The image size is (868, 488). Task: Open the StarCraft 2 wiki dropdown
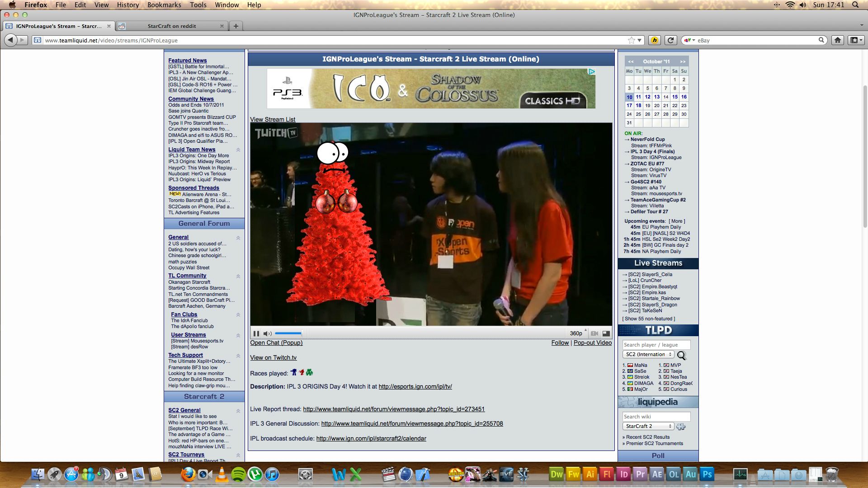click(648, 426)
